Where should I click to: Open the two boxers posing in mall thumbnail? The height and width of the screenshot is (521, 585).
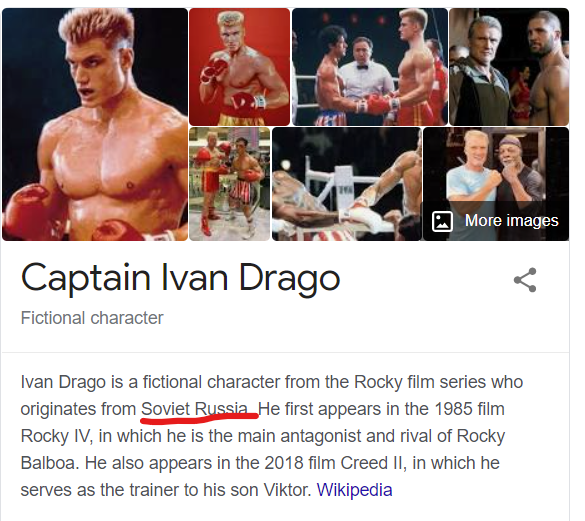(229, 184)
